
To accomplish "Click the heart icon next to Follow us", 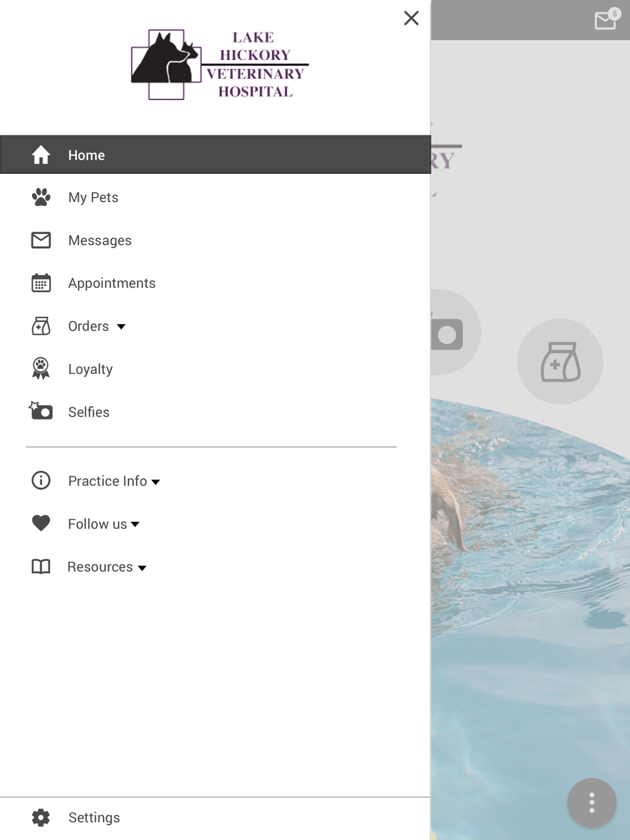I will [41, 523].
